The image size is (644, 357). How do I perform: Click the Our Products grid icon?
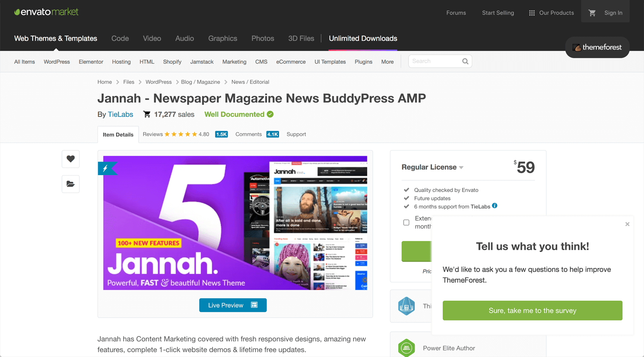[532, 13]
